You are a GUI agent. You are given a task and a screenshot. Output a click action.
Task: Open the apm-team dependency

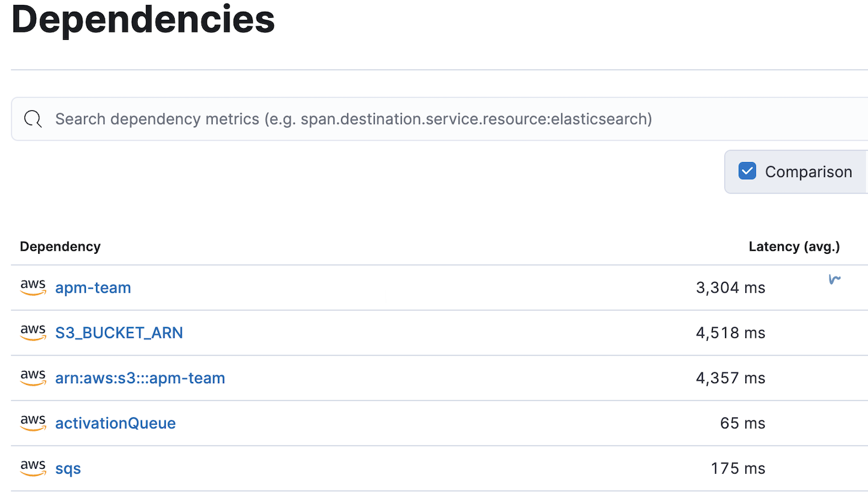[x=93, y=288]
